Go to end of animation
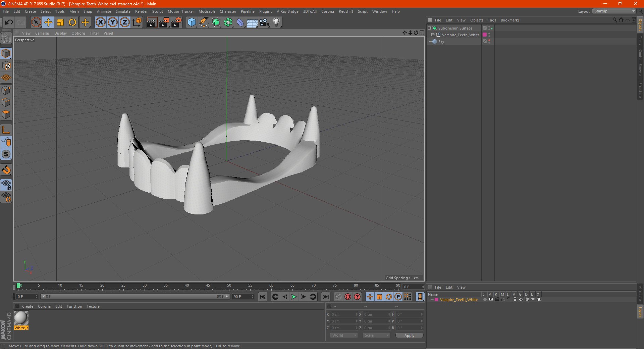 pyautogui.click(x=325, y=297)
